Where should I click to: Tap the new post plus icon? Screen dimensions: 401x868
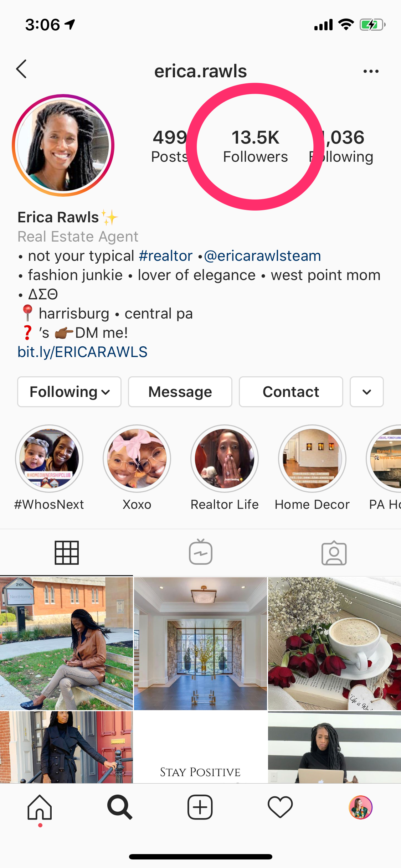(x=200, y=807)
